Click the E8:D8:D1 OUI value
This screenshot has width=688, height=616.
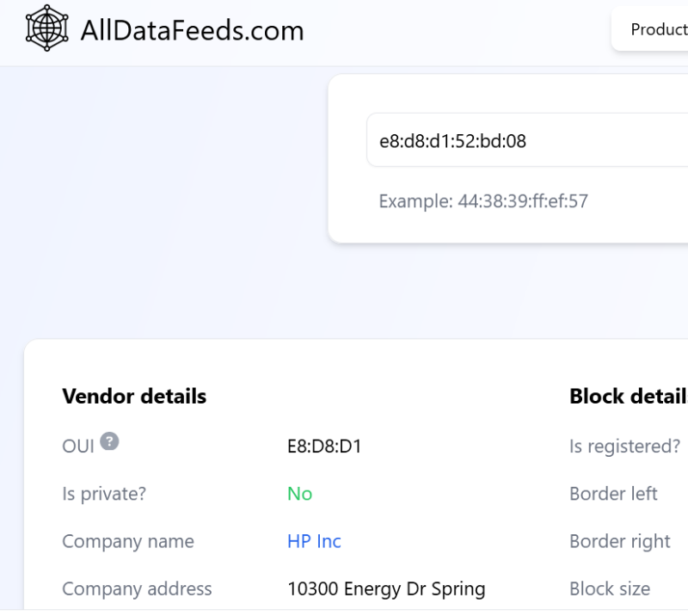(324, 447)
